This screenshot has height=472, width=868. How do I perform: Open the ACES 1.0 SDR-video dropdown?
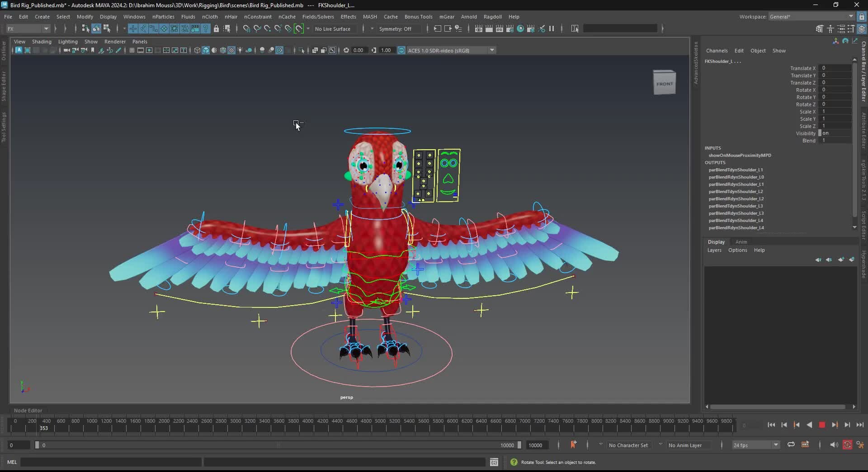point(491,50)
